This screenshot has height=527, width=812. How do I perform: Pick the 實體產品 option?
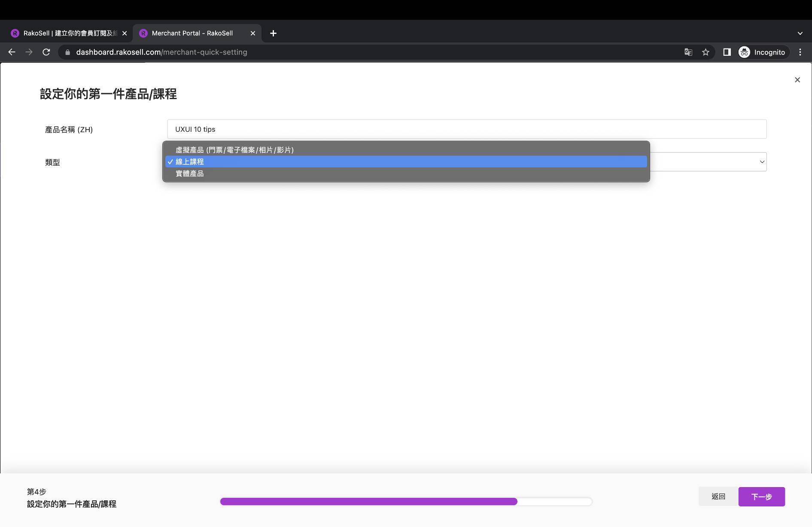point(190,174)
